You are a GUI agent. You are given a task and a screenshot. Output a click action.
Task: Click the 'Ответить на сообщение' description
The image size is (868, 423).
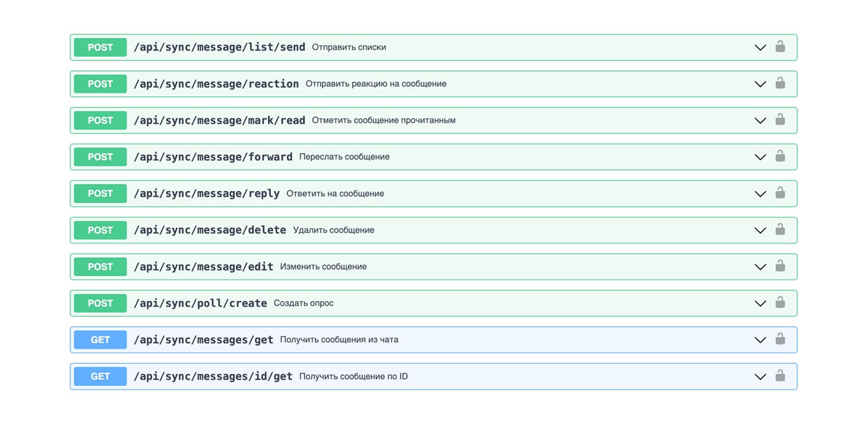[335, 194]
